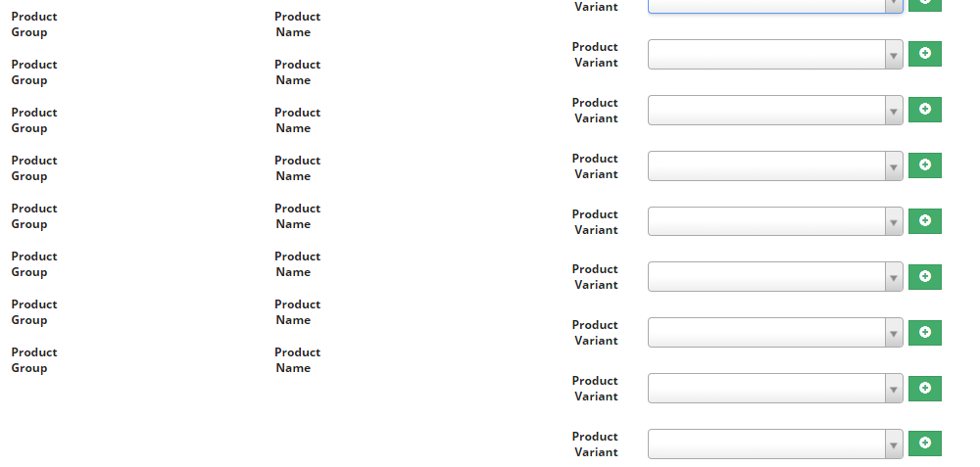Click the topmost Product Group label
This screenshot has width=980, height=467.
pyautogui.click(x=33, y=24)
